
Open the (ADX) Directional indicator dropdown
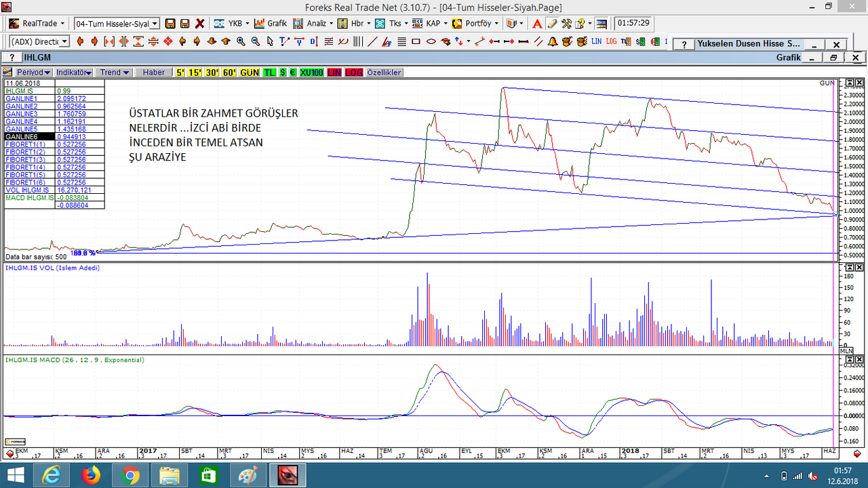(x=64, y=41)
